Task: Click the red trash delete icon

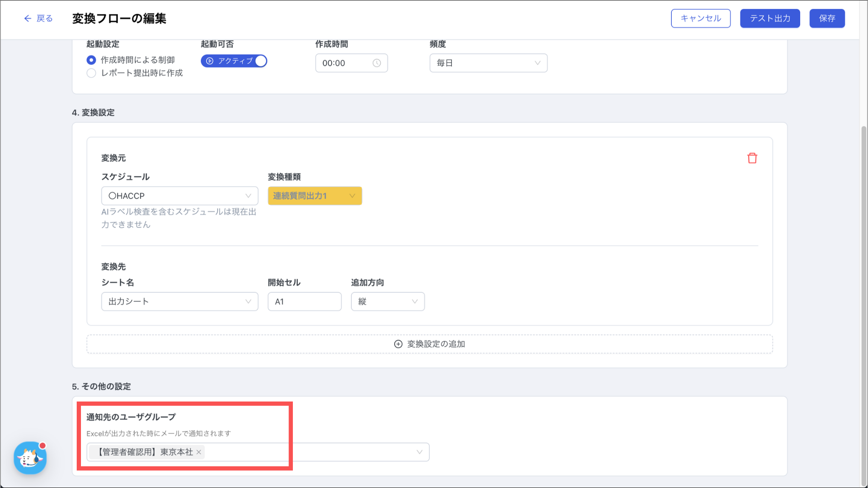Action: (x=752, y=158)
